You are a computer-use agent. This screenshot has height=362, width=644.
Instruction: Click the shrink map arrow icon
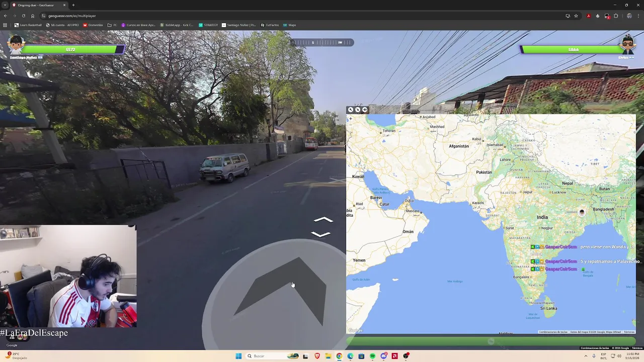pos(358,110)
